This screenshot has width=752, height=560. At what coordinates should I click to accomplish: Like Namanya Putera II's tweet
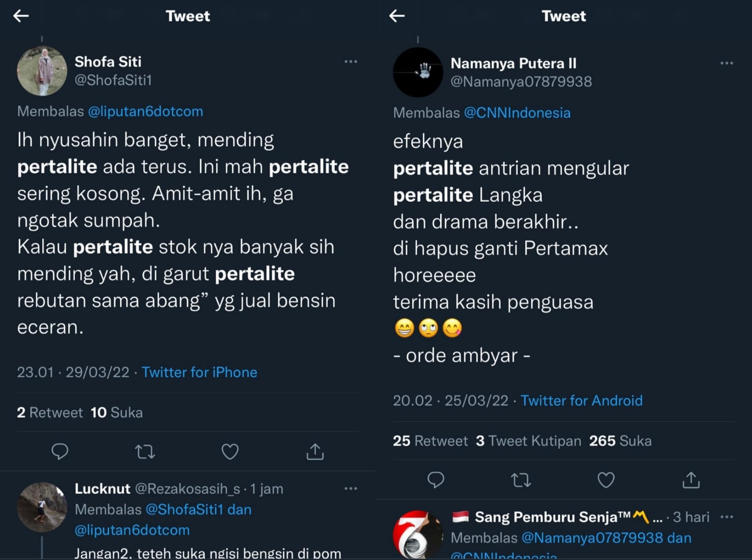(606, 480)
